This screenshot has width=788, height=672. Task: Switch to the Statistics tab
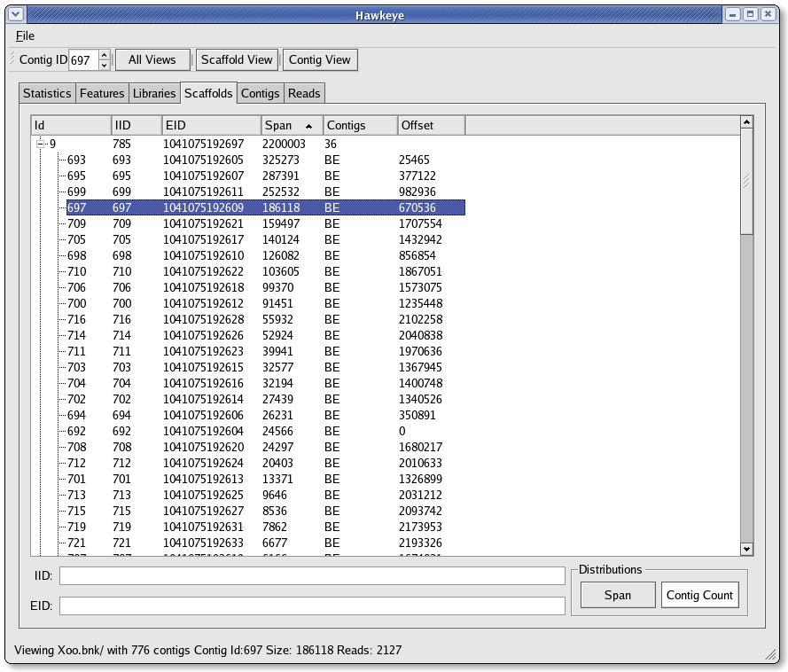pyautogui.click(x=47, y=93)
